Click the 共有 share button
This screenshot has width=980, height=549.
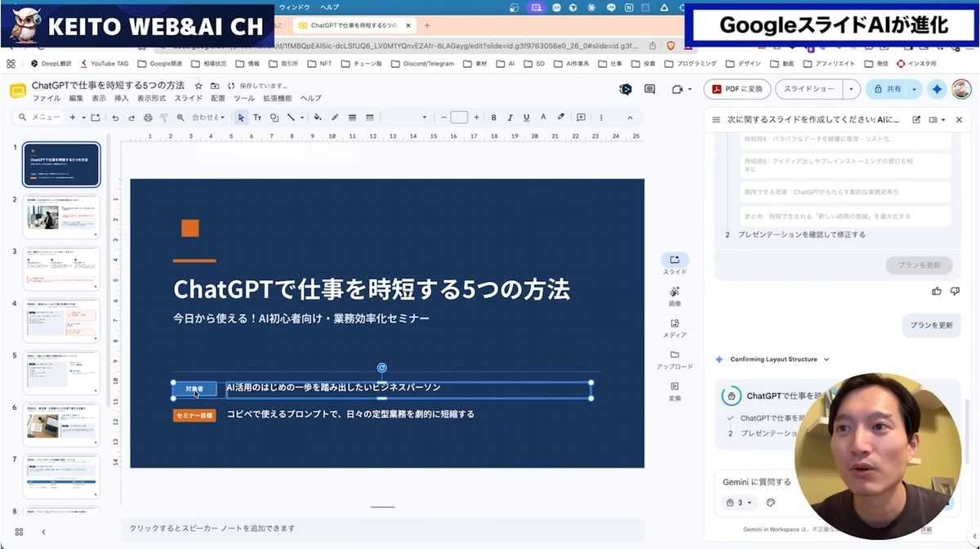[887, 89]
